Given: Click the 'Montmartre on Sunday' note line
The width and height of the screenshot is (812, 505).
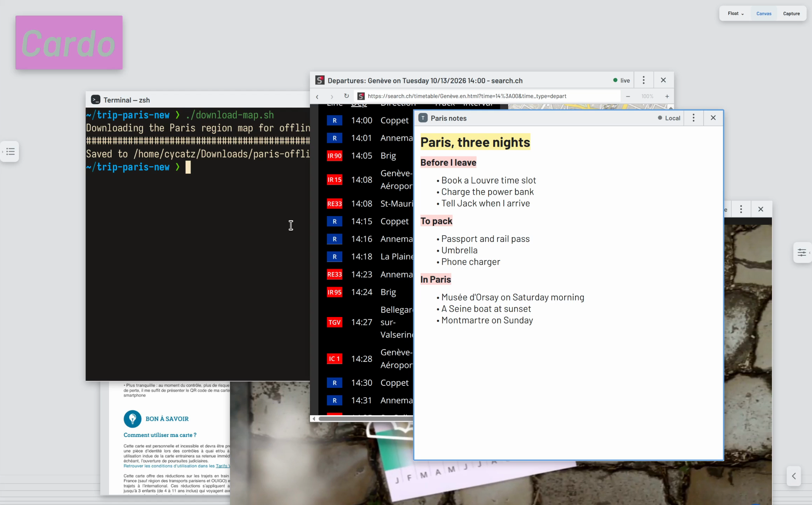Looking at the screenshot, I should point(487,320).
